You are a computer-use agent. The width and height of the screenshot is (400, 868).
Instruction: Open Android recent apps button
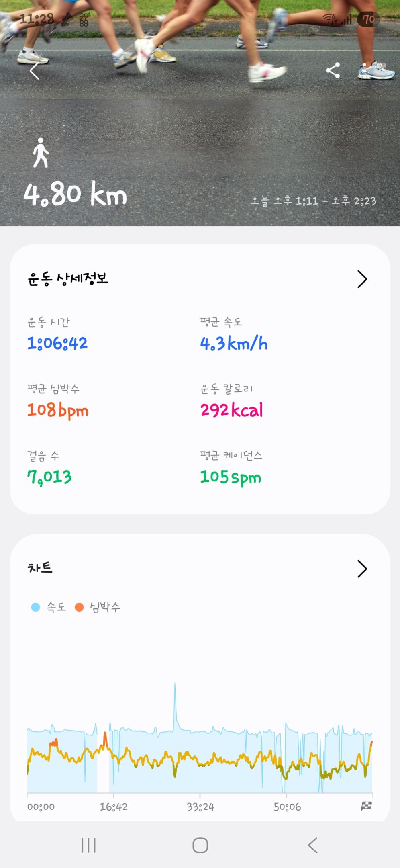pos(88,845)
